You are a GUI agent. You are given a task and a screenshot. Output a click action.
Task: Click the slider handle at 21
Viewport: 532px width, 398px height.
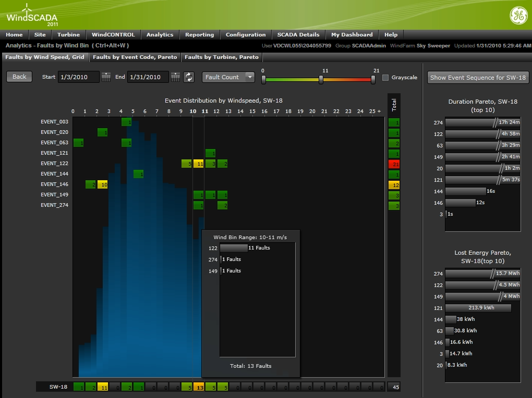[x=373, y=80]
